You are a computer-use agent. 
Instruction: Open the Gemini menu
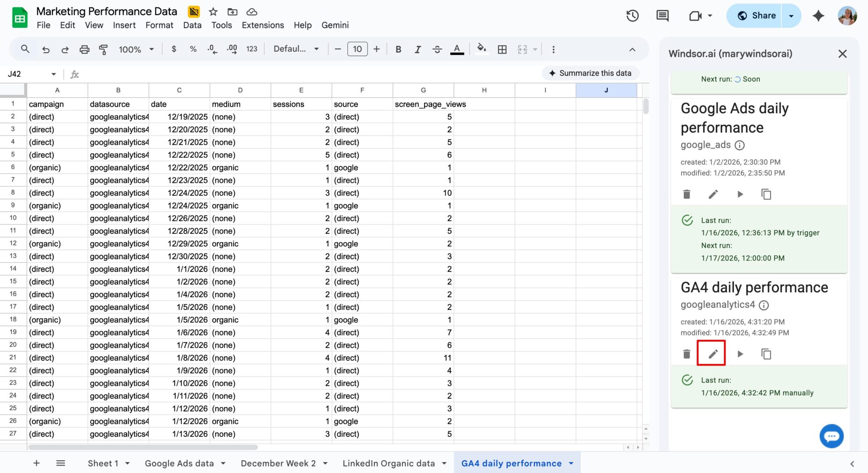335,25
